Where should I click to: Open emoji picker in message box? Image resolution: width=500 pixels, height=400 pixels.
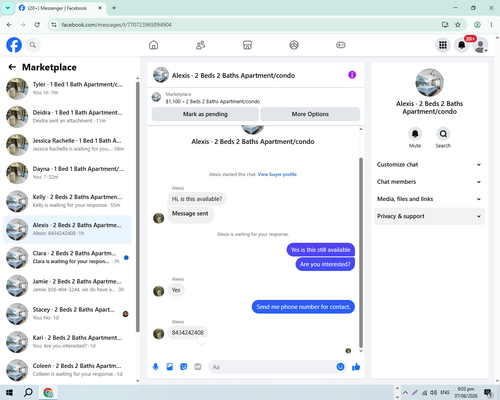pos(340,367)
